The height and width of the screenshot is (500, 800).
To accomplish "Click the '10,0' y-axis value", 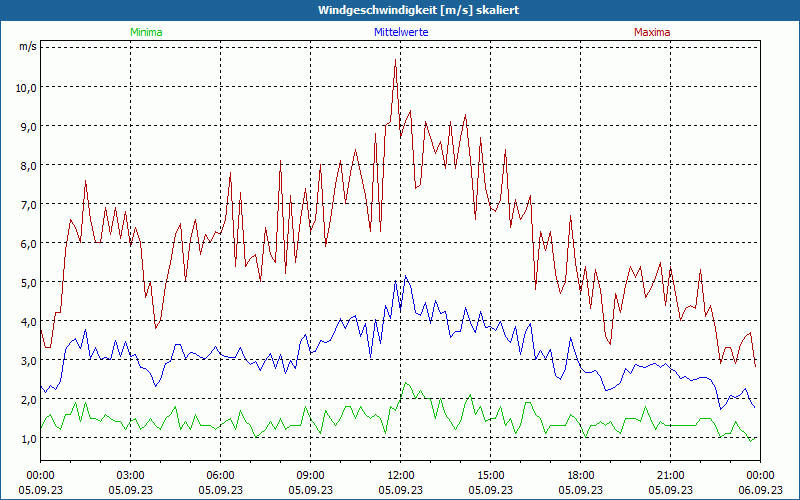I will pos(26,87).
